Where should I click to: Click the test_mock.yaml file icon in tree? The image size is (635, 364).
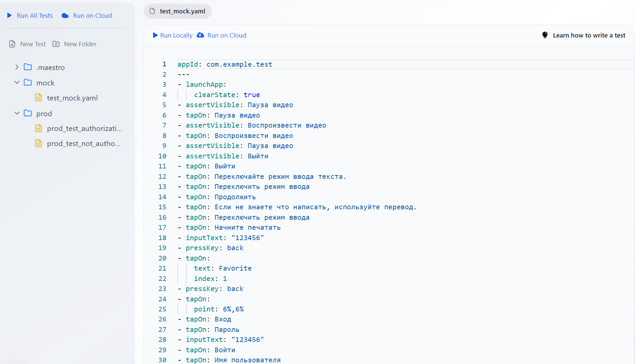click(x=39, y=98)
